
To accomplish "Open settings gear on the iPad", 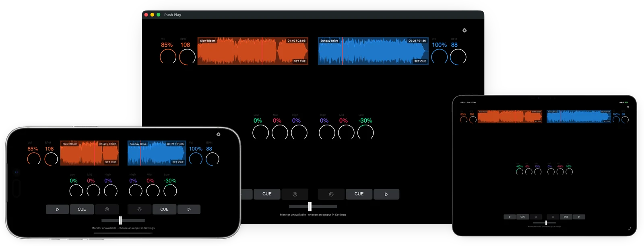I will click(628, 107).
